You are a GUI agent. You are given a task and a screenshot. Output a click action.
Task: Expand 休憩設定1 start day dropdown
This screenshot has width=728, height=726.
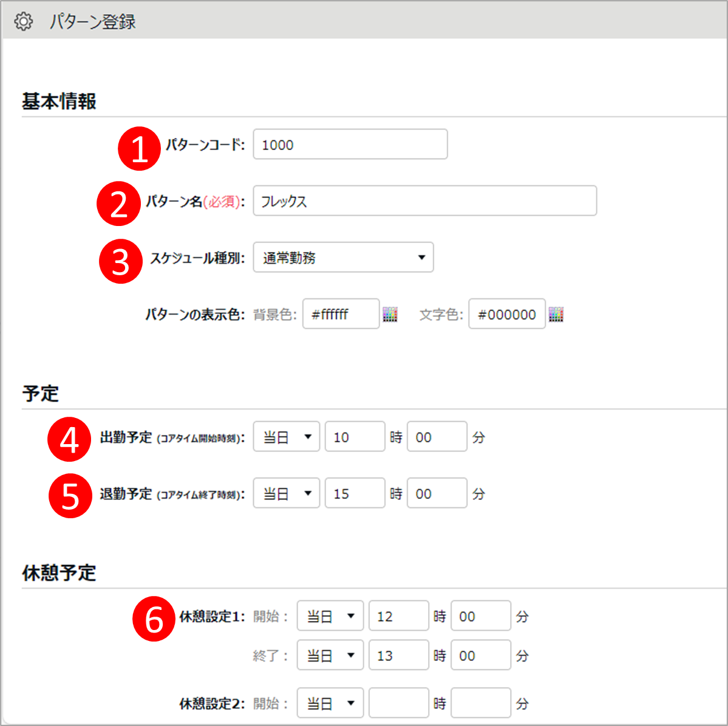tap(330, 616)
